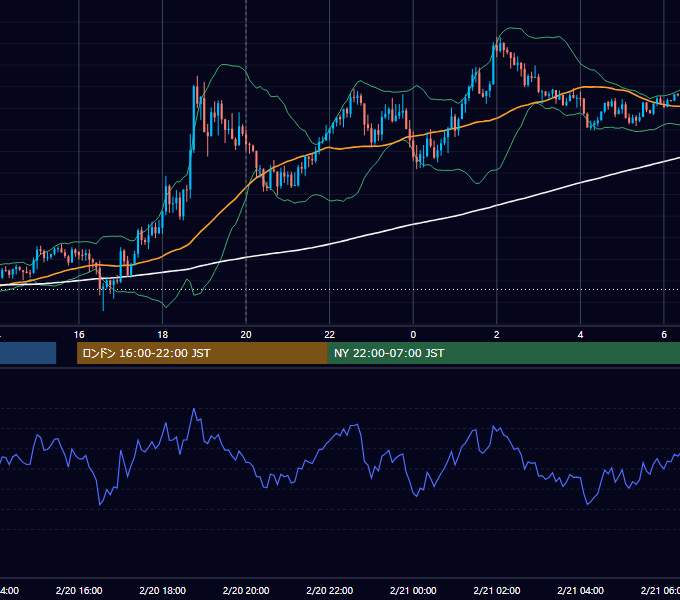Click the NY 22:00-07:00 JST session bar
This screenshot has height=600, width=680.
[503, 353]
